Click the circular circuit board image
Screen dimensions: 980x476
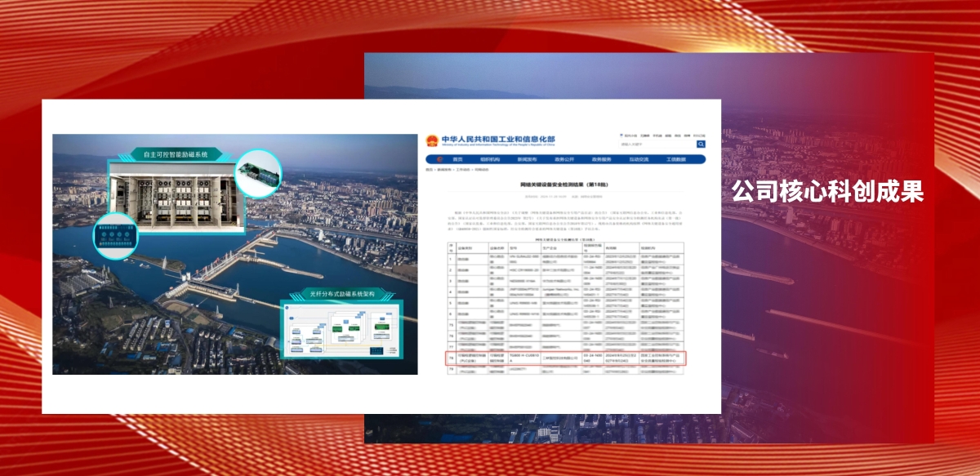[x=258, y=175]
